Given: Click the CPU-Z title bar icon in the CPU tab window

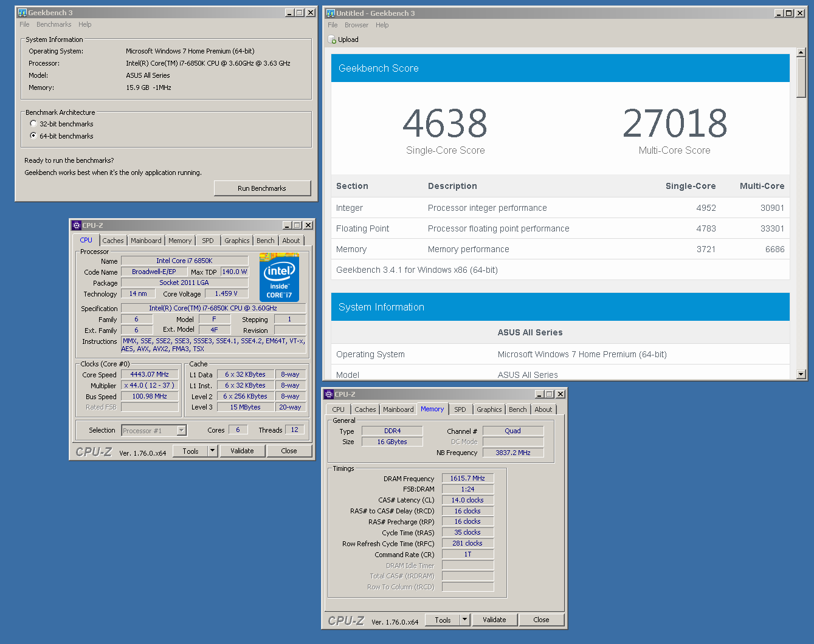Looking at the screenshot, I should point(77,225).
